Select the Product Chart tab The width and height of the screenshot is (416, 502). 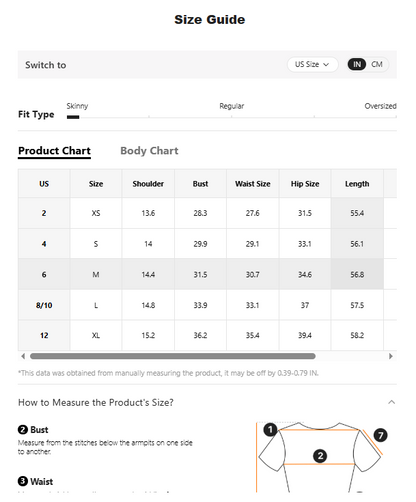[x=54, y=151]
